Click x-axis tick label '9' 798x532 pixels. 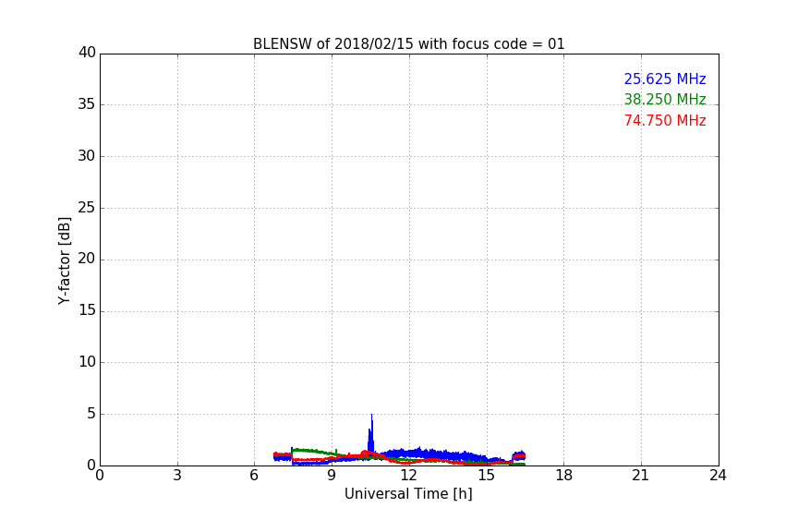(x=332, y=476)
